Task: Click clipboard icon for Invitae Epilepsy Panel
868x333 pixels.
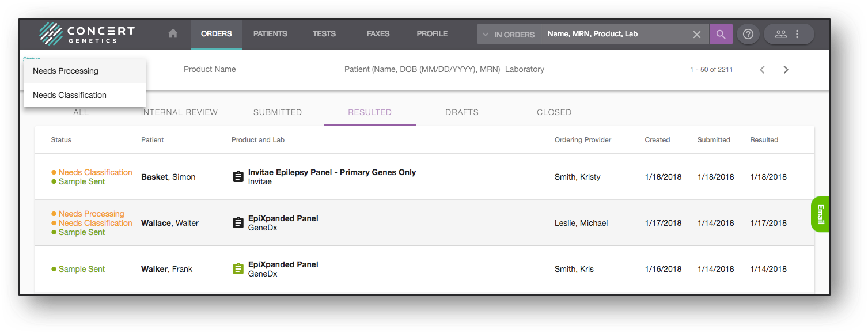Action: tap(238, 177)
